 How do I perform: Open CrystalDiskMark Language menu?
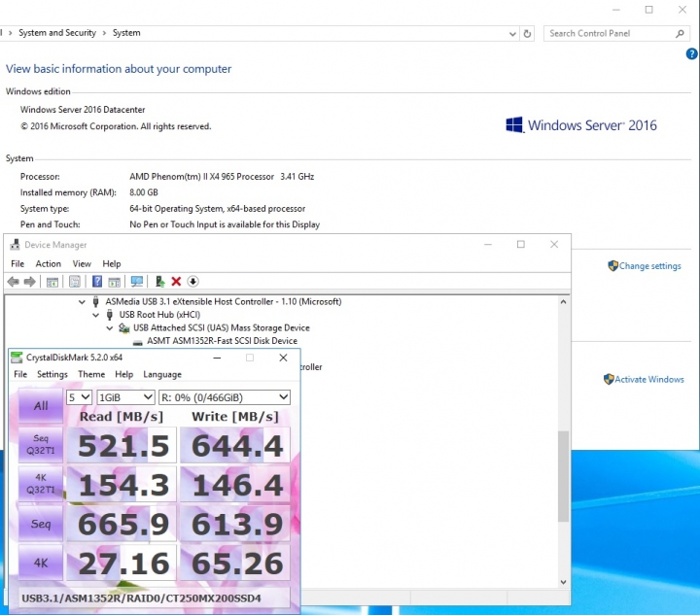pyautogui.click(x=162, y=374)
